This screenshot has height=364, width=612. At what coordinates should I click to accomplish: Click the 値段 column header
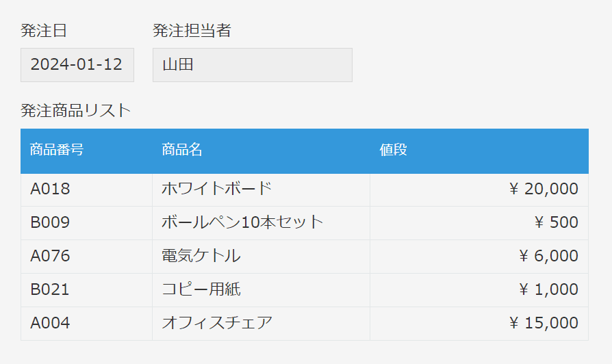point(479,151)
